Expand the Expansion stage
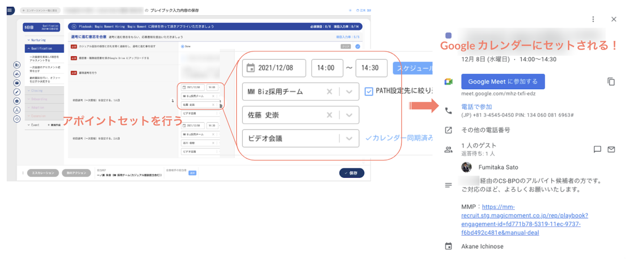This screenshot has width=644, height=271. click(44, 116)
